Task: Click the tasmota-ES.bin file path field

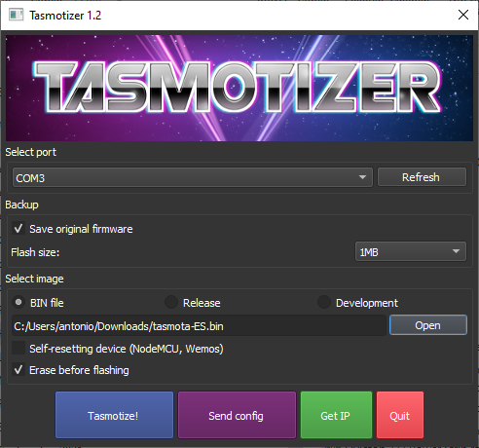Action: coord(199,325)
